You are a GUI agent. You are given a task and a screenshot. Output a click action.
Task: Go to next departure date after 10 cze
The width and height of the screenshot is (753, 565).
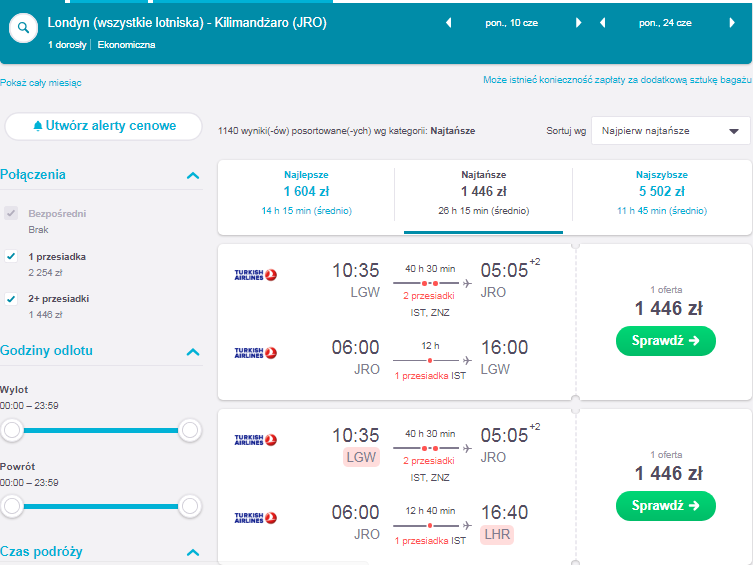(x=578, y=23)
